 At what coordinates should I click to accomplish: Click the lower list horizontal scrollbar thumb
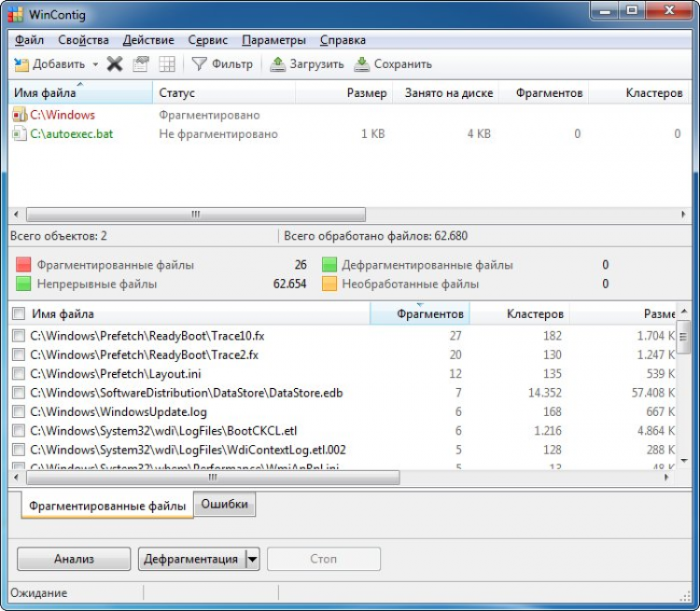[213, 477]
